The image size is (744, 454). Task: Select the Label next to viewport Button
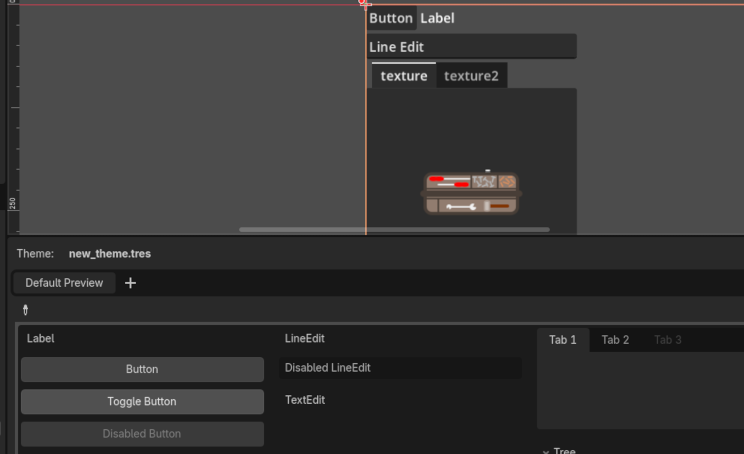[437, 18]
